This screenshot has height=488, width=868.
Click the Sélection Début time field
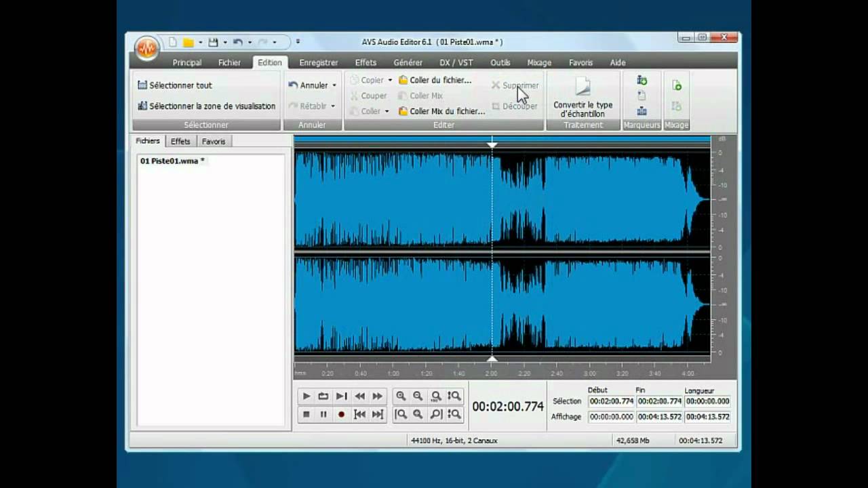pos(611,401)
